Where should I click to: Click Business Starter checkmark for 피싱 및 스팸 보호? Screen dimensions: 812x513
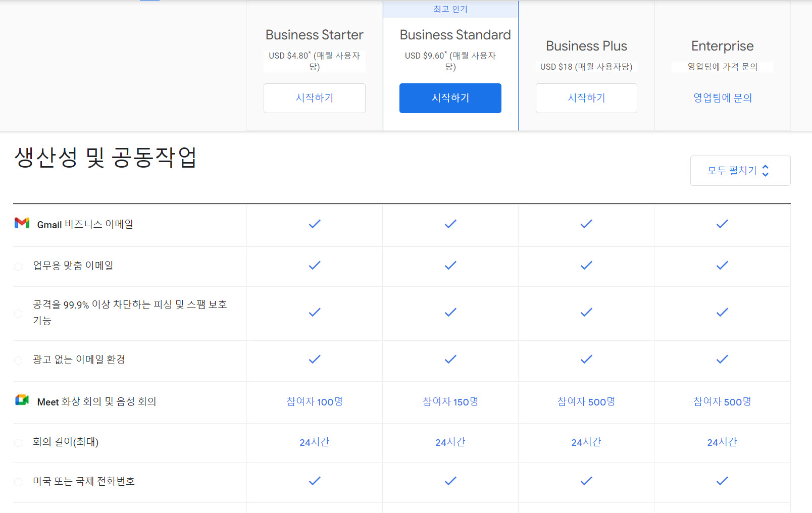pos(315,312)
